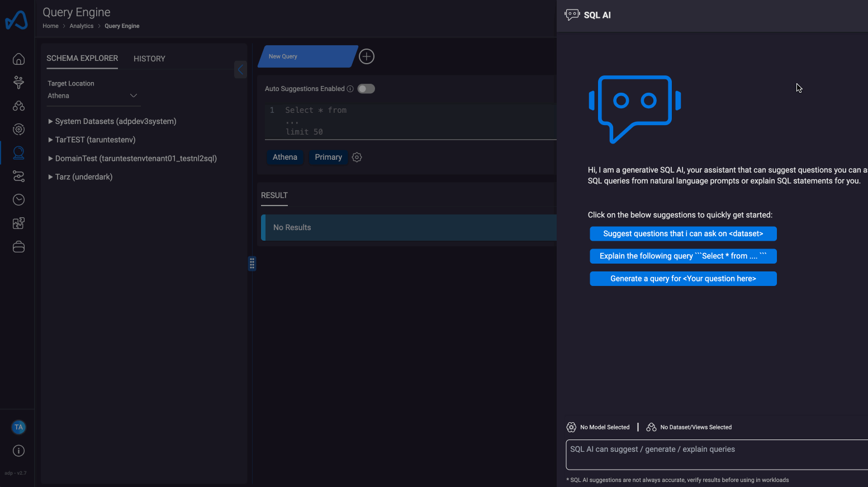
Task: Open the clock scheduler icon in sidebar
Action: point(18,200)
